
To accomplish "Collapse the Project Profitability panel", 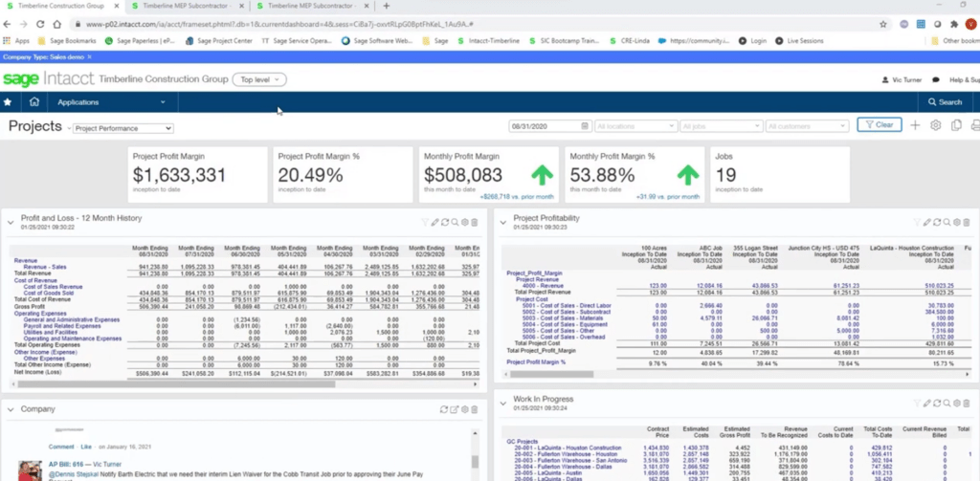I will (x=503, y=222).
